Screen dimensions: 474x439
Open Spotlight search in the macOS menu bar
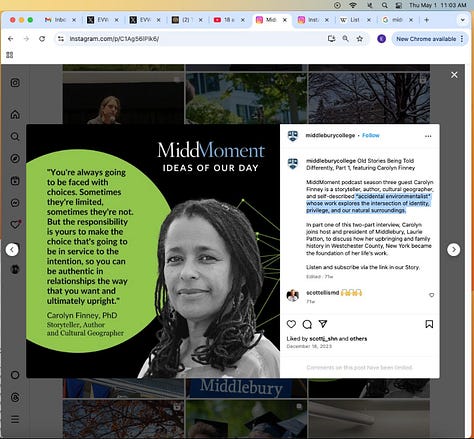point(384,5)
